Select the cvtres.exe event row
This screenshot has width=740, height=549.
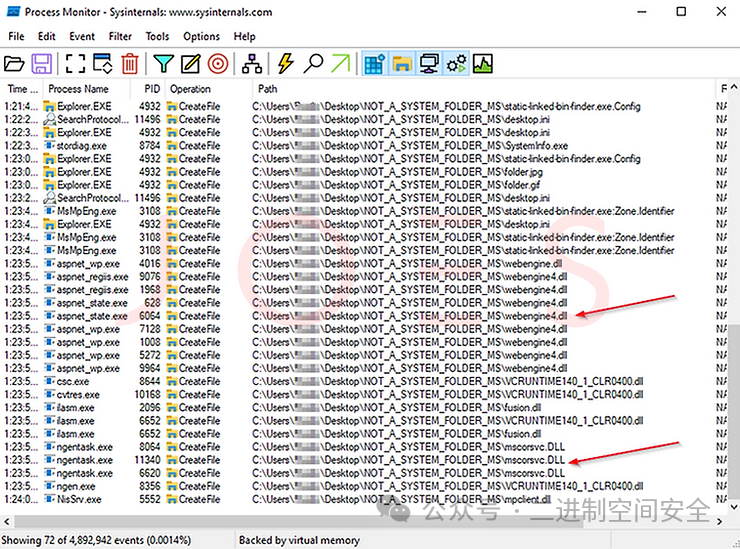[x=300, y=394]
